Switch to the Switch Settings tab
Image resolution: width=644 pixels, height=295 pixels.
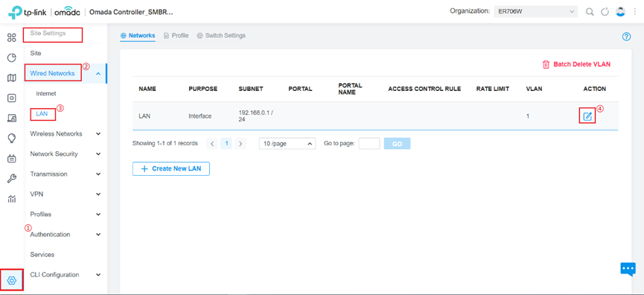(x=221, y=36)
